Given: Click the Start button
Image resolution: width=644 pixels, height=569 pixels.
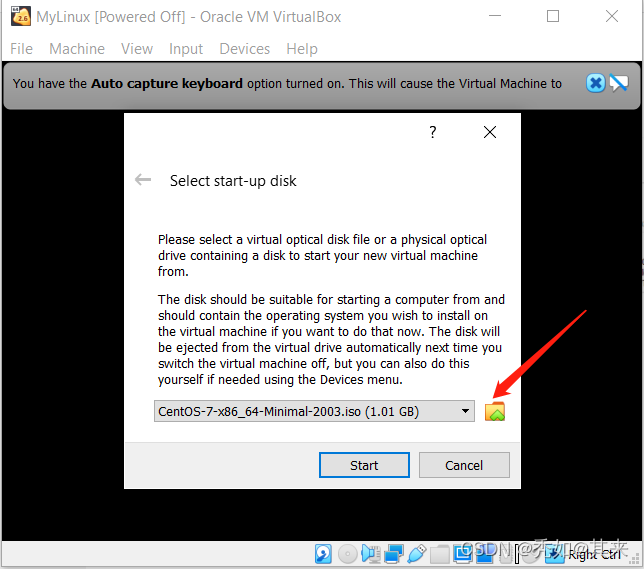Looking at the screenshot, I should pos(364,465).
